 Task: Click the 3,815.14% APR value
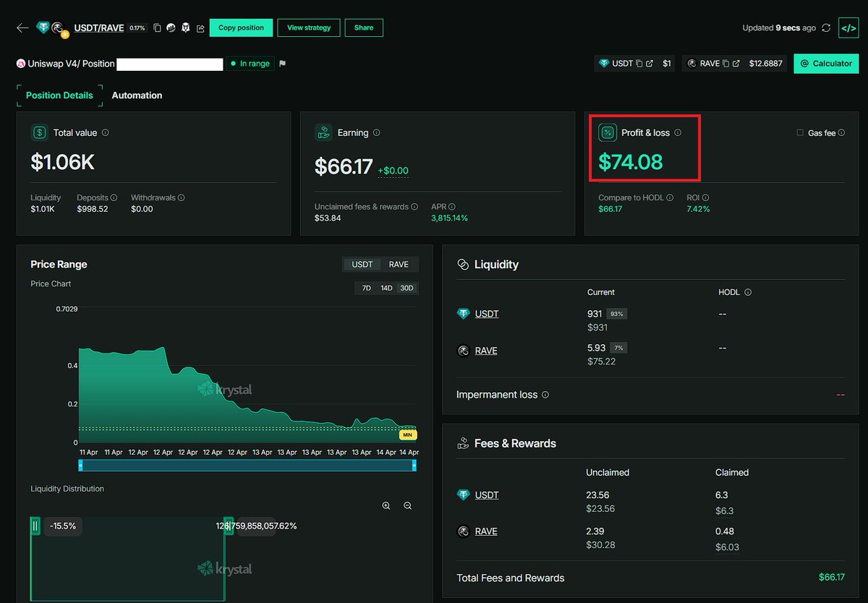pyautogui.click(x=449, y=218)
